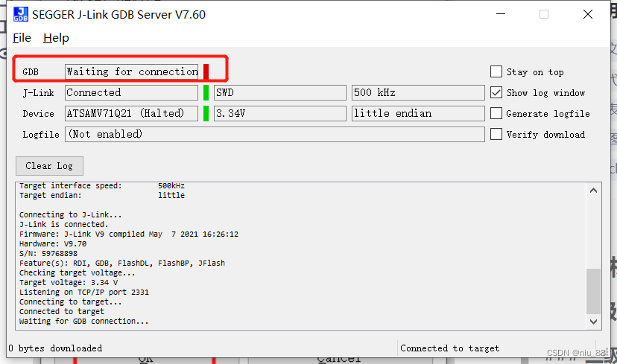617x364 pixels.
Task: Enable the Stay on top checkbox
Action: (x=496, y=71)
